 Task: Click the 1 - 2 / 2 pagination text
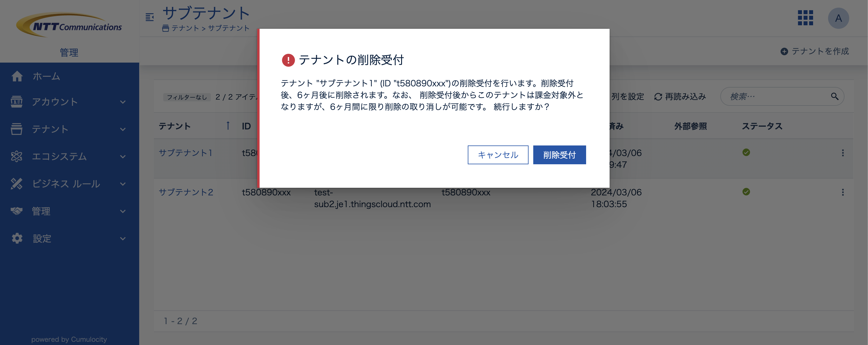tap(181, 321)
